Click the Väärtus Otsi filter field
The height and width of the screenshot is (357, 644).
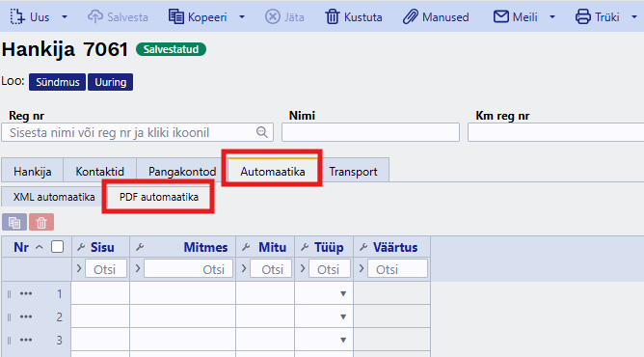(x=397, y=269)
